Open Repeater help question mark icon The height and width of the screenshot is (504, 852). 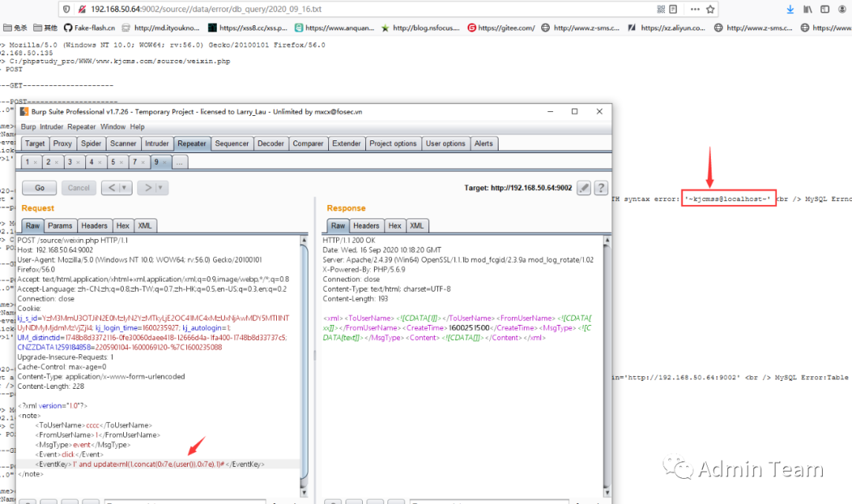coord(601,188)
